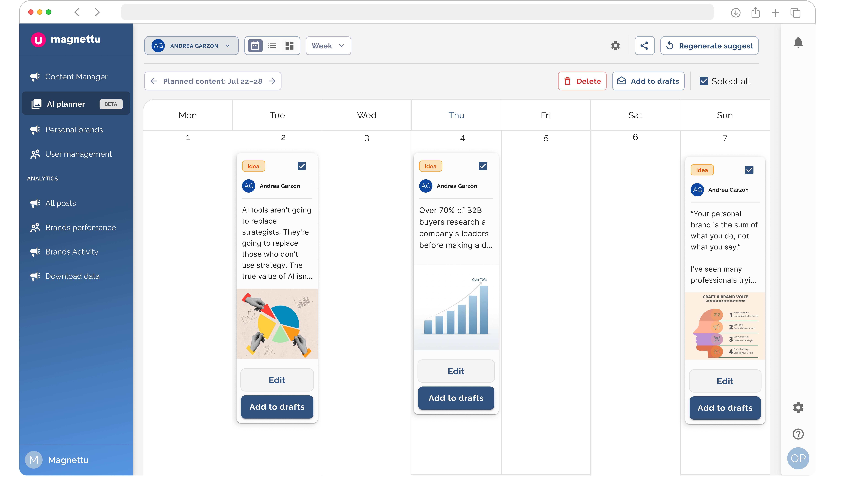Click Idea tag on Tuesday card

click(x=253, y=166)
